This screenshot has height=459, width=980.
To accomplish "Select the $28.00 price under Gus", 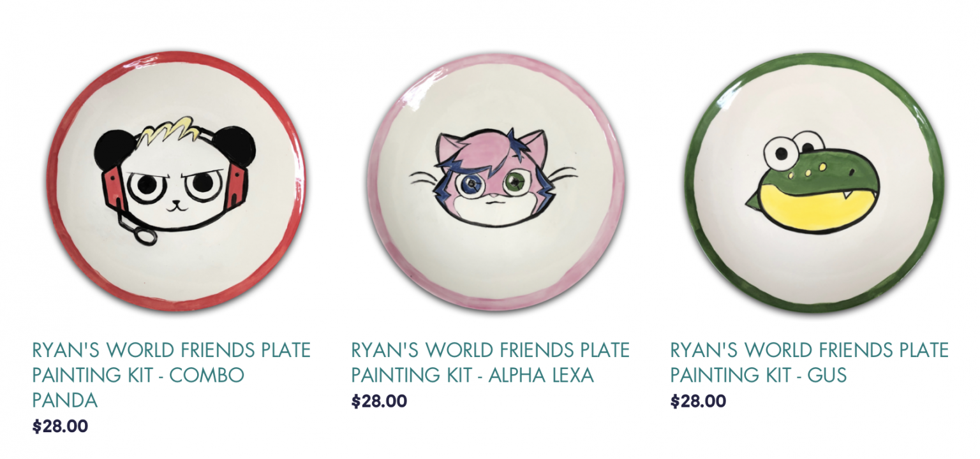I will [x=698, y=401].
